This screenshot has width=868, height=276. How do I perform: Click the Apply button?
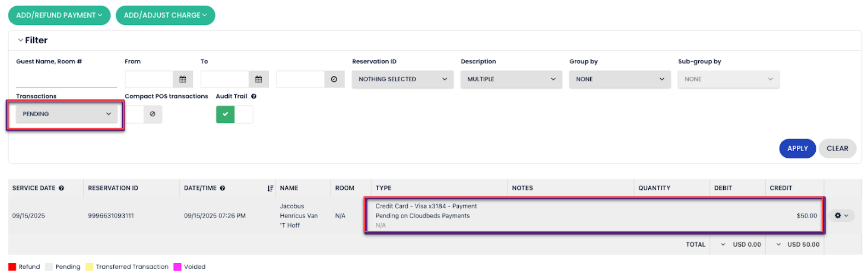click(x=797, y=148)
